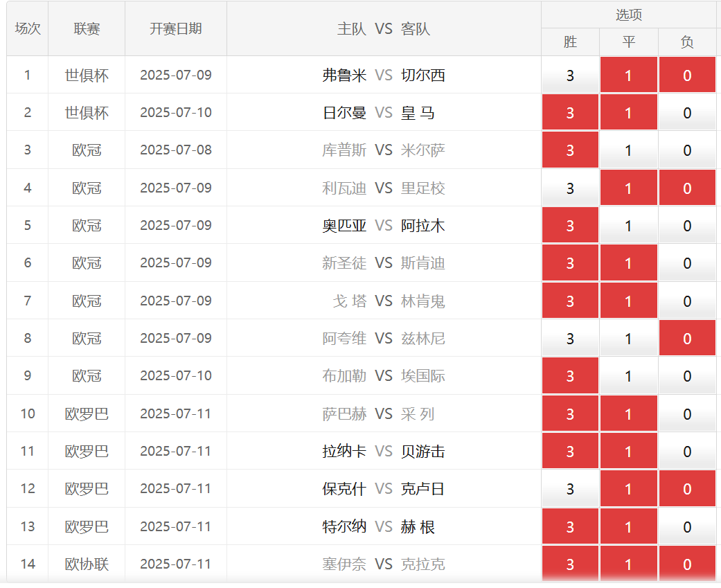Click the 选项 header cell
This screenshot has width=721, height=588.
click(629, 15)
